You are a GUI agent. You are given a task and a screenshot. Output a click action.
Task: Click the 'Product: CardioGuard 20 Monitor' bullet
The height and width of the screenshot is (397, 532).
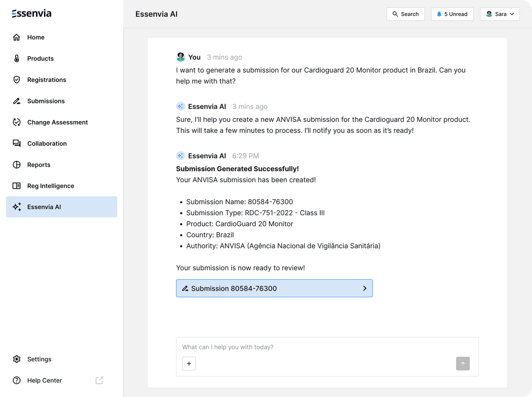pyautogui.click(x=240, y=224)
